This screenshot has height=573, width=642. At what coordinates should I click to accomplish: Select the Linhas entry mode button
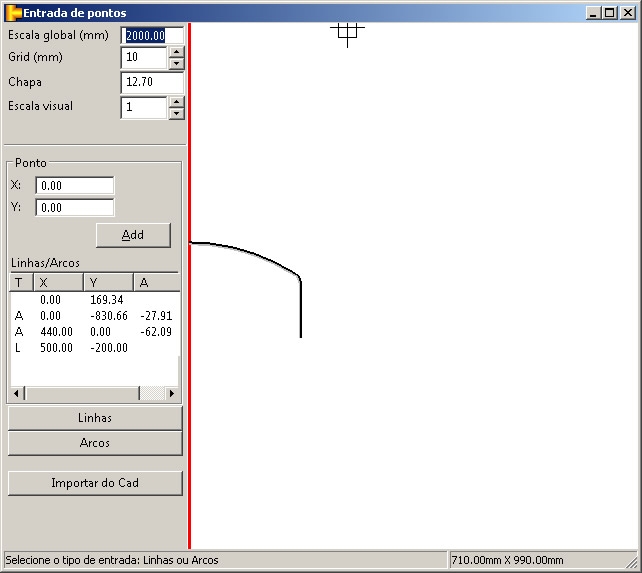pos(95,418)
